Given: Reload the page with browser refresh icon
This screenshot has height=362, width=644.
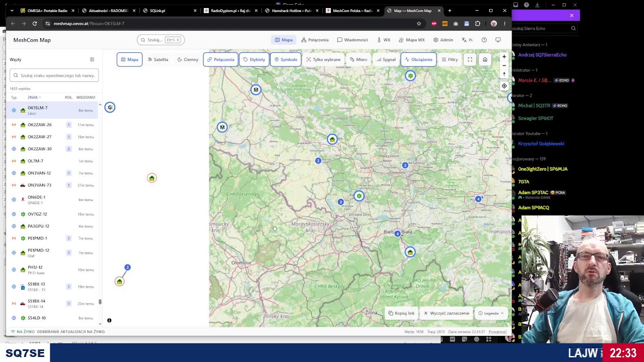Looking at the screenshot, I should (x=35, y=23).
